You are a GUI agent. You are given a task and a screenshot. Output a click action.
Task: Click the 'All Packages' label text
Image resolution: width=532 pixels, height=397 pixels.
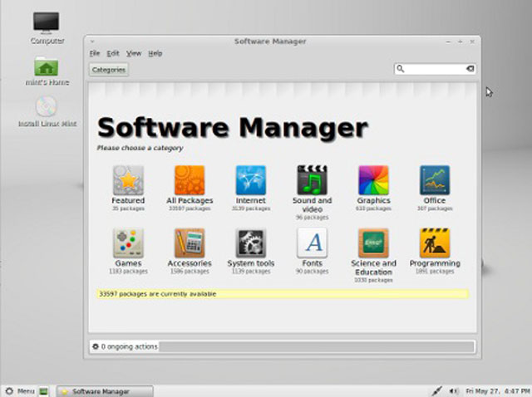[190, 200]
